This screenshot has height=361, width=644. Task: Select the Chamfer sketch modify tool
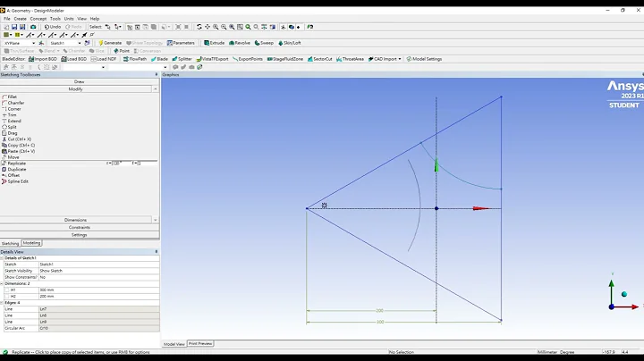point(13,103)
